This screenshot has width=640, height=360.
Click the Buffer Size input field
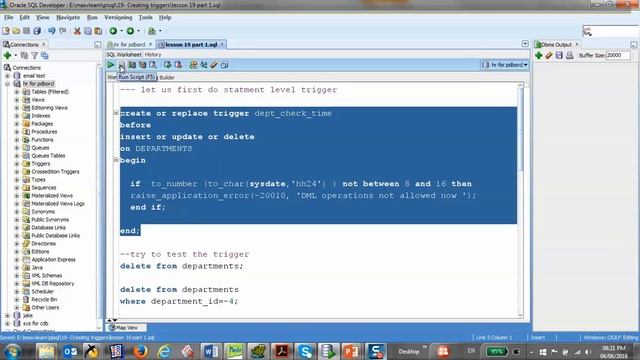tap(618, 56)
